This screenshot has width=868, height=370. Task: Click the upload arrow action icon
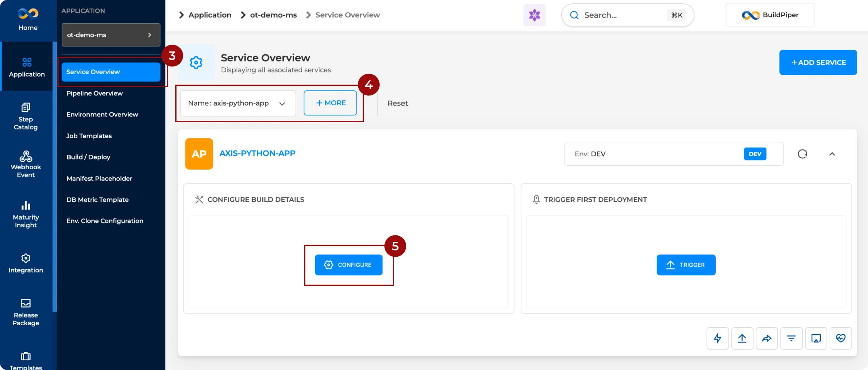click(x=742, y=339)
